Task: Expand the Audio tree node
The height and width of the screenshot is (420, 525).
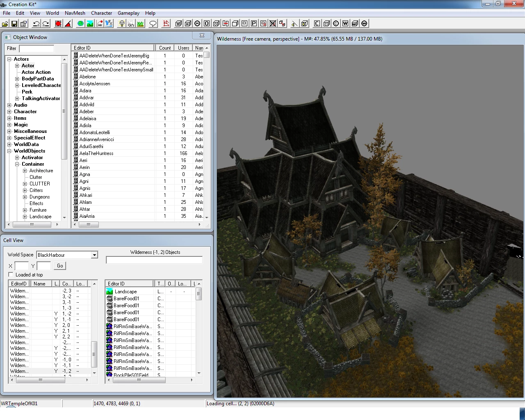Action: 9,105
